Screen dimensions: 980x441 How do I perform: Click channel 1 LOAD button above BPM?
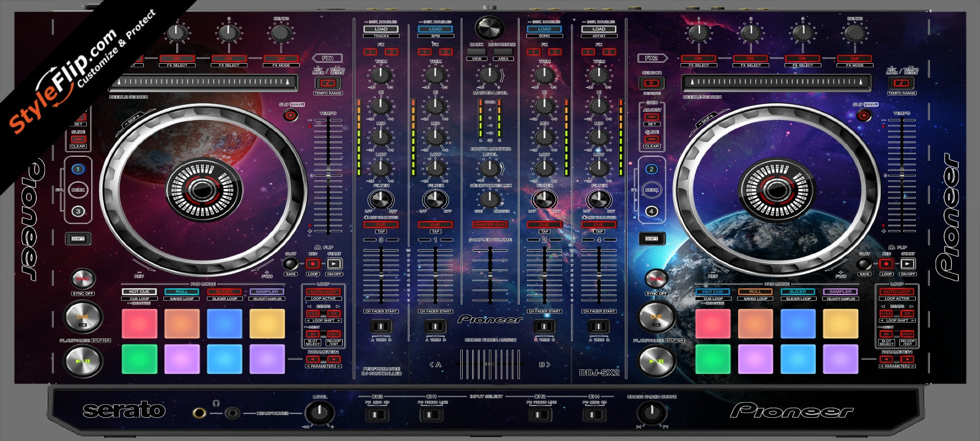435,29
